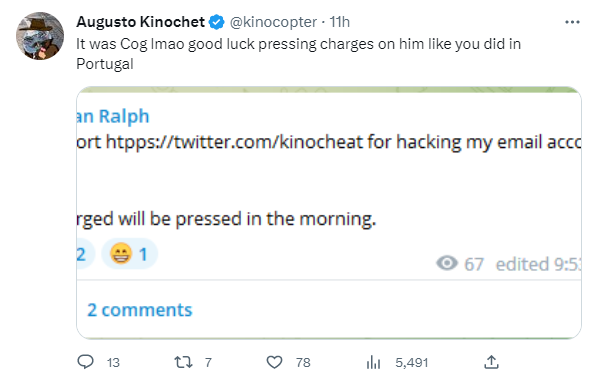This screenshot has width=597, height=379.
Task: Click the blue verified badge
Action: (x=217, y=22)
